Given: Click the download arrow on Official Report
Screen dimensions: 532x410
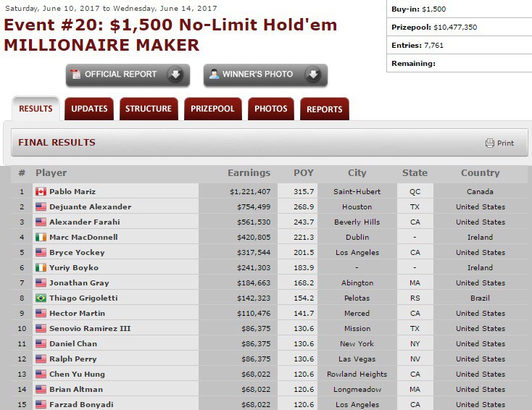Looking at the screenshot, I should [175, 75].
